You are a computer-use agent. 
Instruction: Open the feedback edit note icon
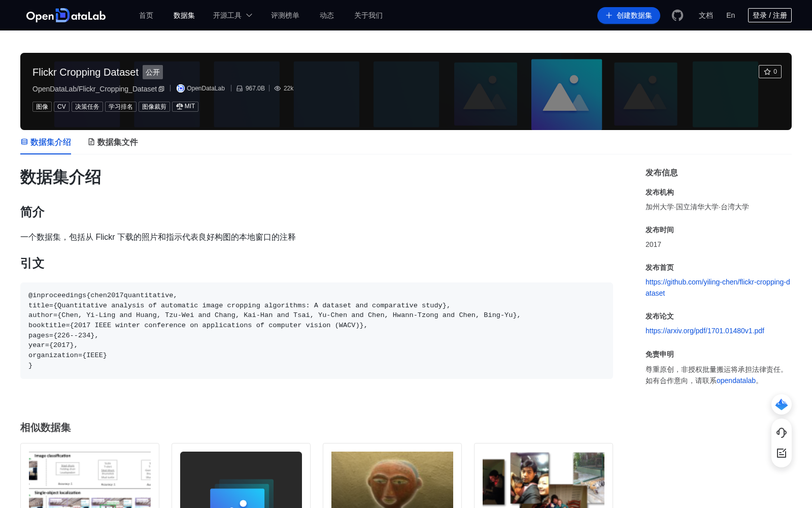(x=782, y=453)
